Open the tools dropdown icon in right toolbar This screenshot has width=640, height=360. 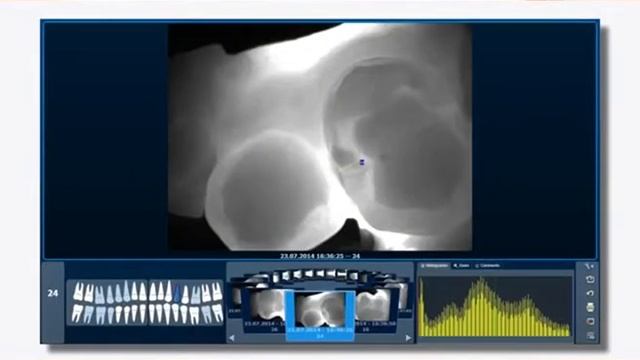coord(589,266)
